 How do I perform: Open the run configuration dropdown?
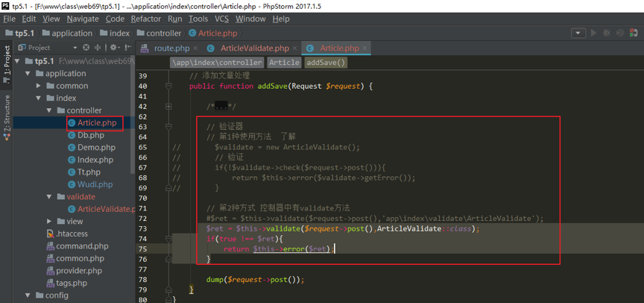(x=578, y=34)
